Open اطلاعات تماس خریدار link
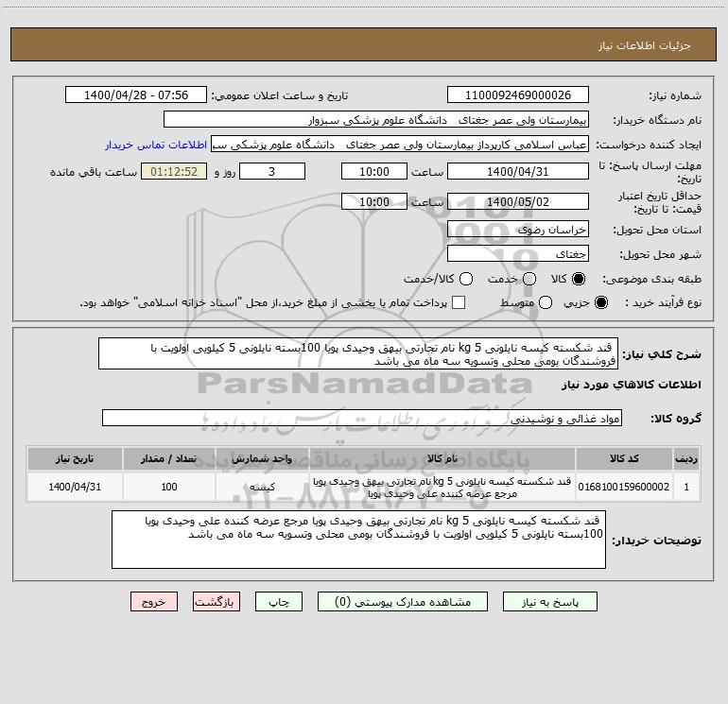 [x=156, y=145]
